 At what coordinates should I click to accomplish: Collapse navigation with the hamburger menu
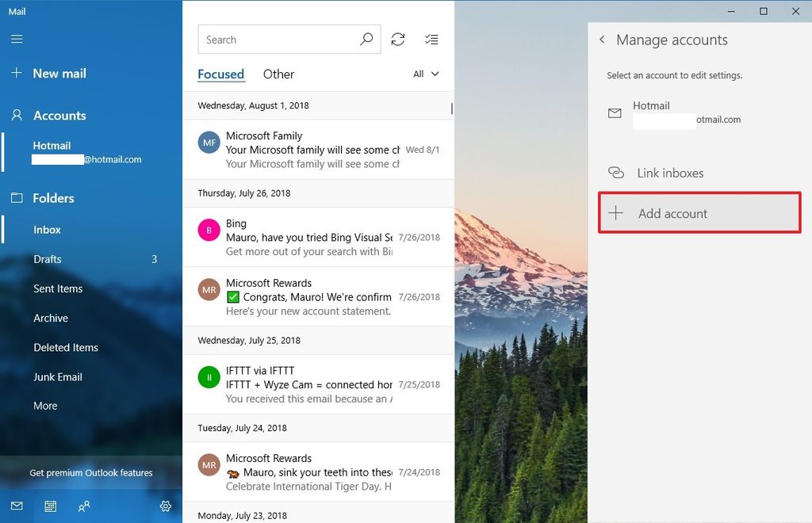pos(16,39)
